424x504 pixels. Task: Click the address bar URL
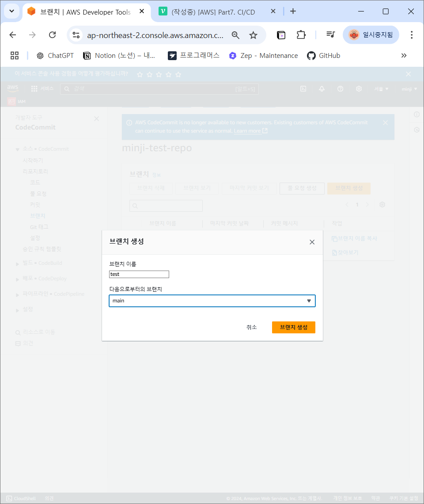pyautogui.click(x=155, y=35)
